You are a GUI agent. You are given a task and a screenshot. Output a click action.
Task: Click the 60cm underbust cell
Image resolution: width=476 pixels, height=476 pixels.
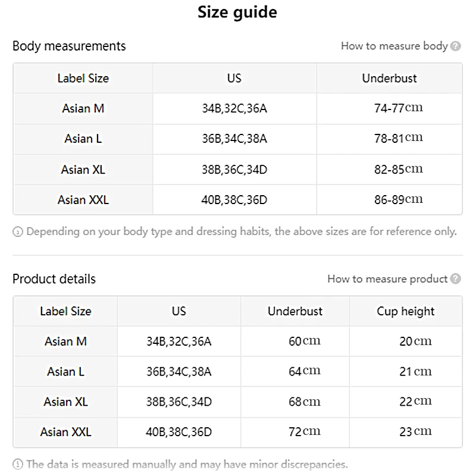pos(304,342)
